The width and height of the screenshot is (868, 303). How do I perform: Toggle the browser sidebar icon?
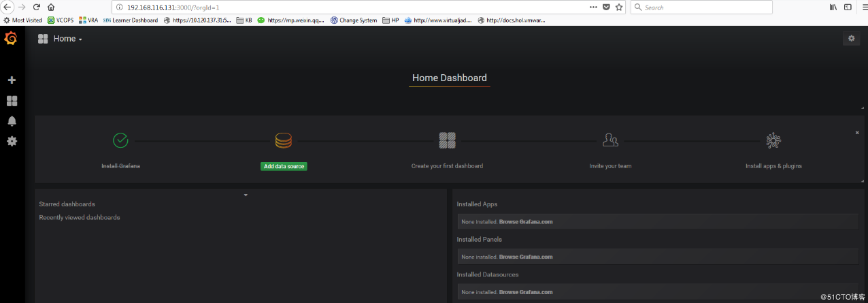(x=848, y=7)
